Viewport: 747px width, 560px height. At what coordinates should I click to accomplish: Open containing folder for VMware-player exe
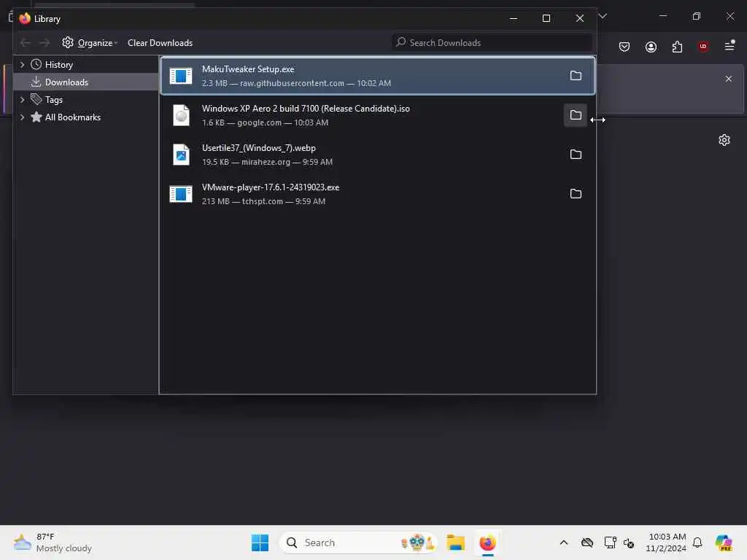coord(576,194)
